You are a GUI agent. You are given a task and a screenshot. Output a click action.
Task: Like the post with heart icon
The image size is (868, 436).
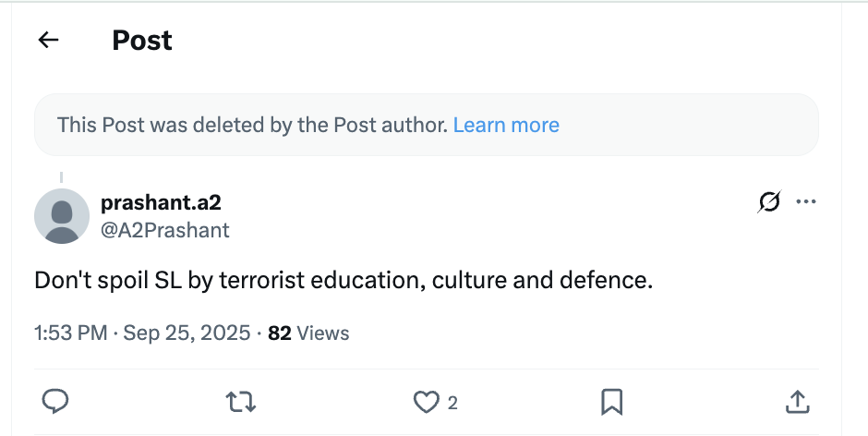[x=425, y=401]
